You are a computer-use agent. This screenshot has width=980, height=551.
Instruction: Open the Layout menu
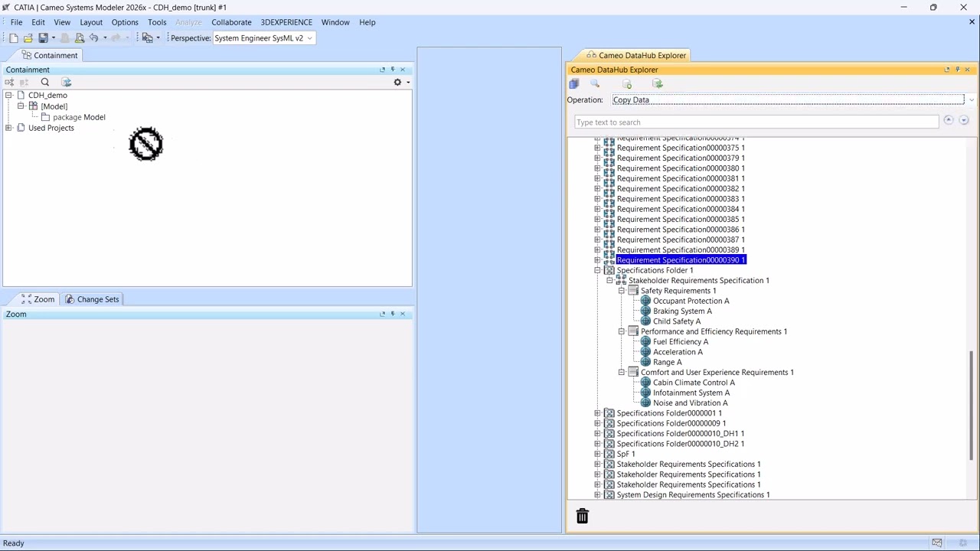[91, 22]
